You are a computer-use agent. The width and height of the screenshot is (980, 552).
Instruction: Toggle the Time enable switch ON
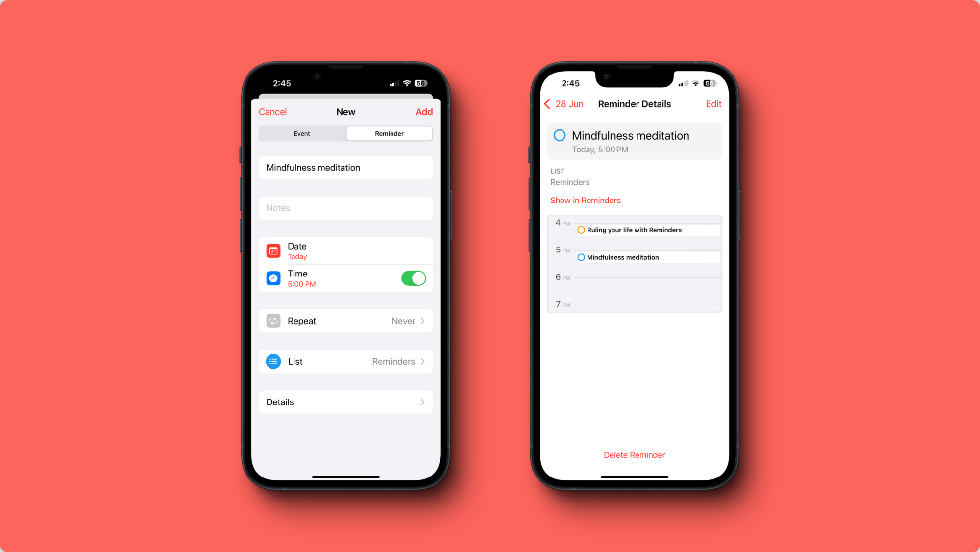click(413, 277)
